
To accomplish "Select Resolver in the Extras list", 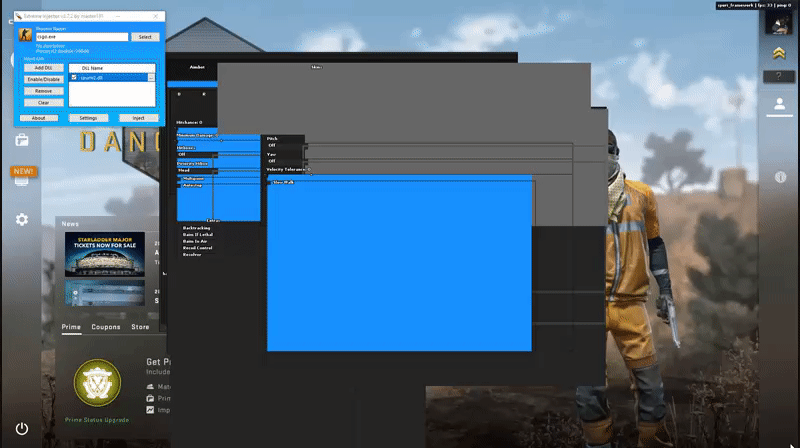I will click(x=192, y=255).
